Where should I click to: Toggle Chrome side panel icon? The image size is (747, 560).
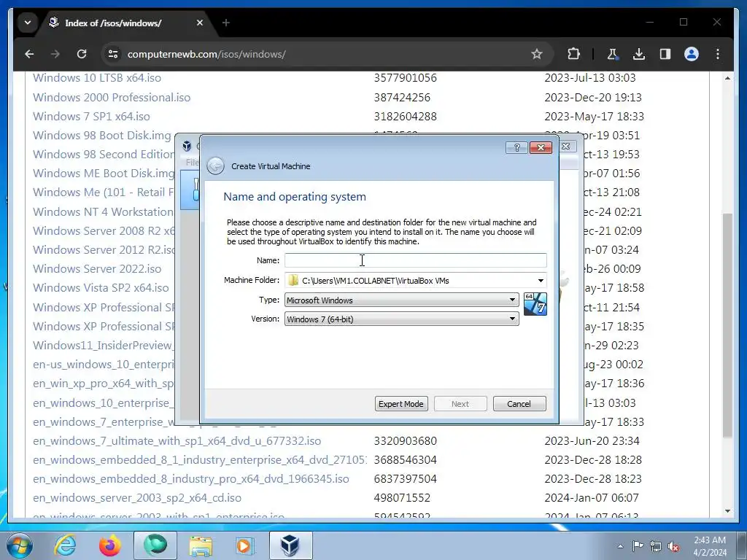click(x=665, y=54)
